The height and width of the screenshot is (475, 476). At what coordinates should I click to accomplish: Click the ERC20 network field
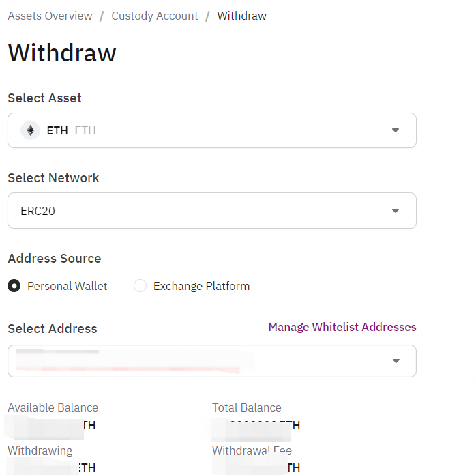pos(212,210)
